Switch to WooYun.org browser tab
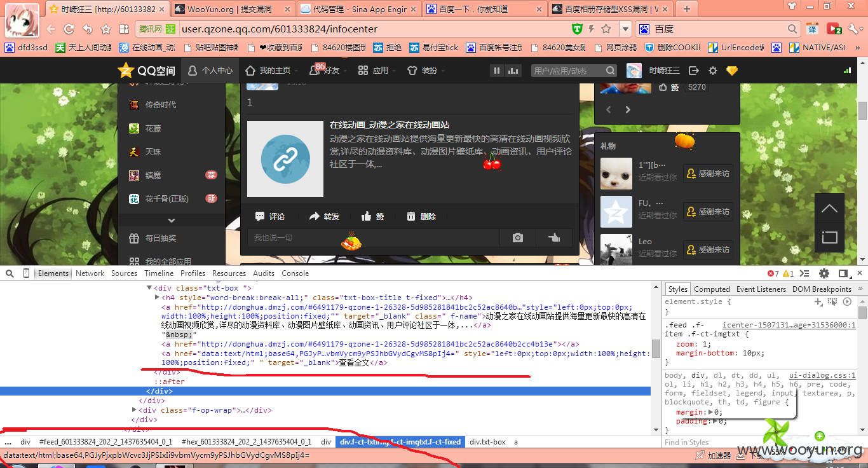The image size is (868, 468). point(232,9)
